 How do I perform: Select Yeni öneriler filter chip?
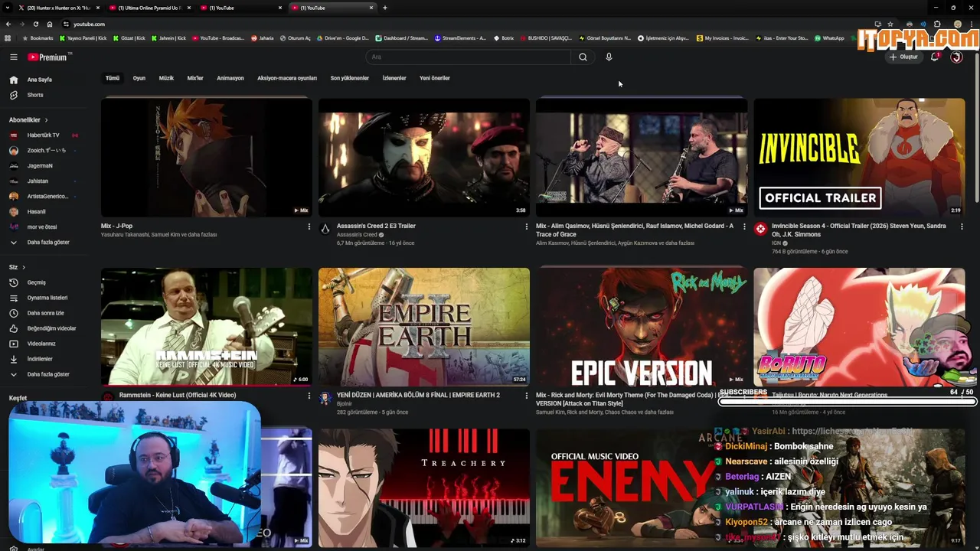point(435,78)
